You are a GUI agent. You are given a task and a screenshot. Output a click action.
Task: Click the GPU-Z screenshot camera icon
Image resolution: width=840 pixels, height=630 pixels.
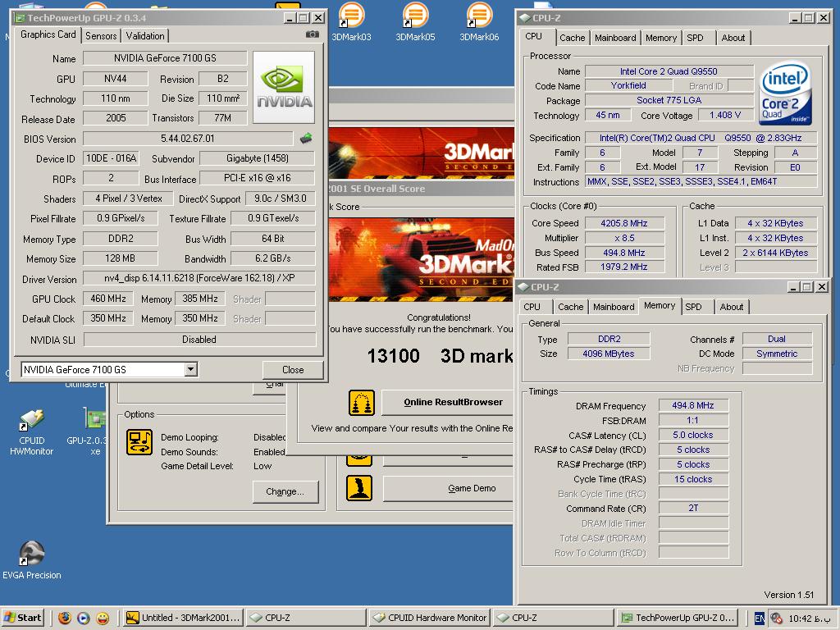(x=313, y=34)
